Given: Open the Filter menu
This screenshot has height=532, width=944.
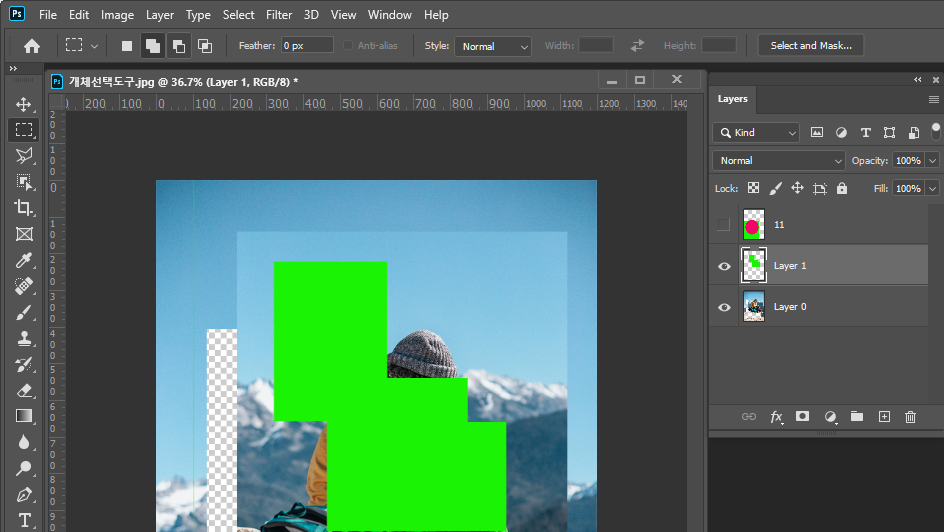Looking at the screenshot, I should coord(279,15).
